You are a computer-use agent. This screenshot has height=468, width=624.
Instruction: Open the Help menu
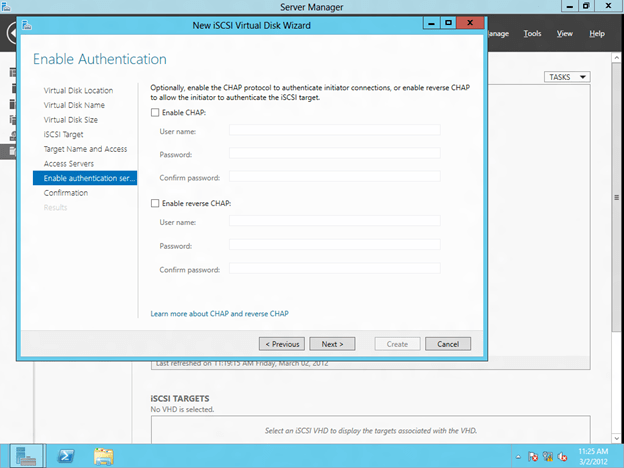point(597,33)
